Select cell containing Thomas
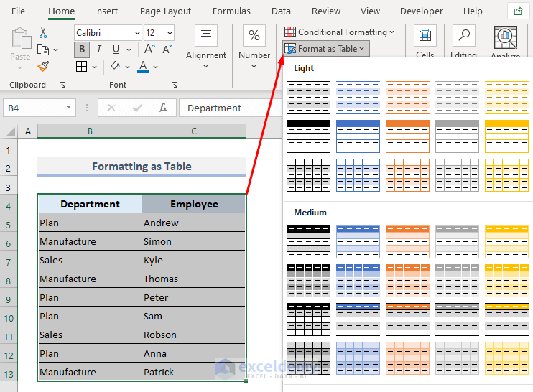Screen dimensions: 533x392 pos(194,279)
